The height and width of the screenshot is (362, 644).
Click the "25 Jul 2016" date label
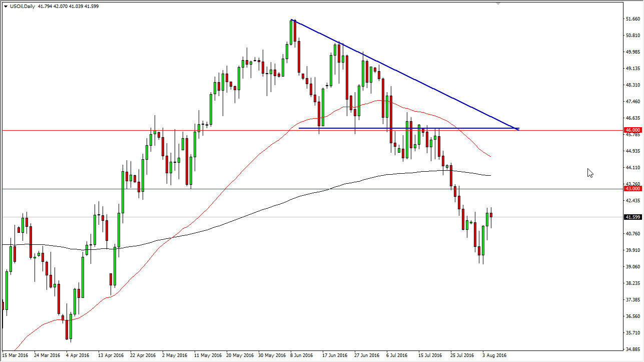click(x=463, y=355)
